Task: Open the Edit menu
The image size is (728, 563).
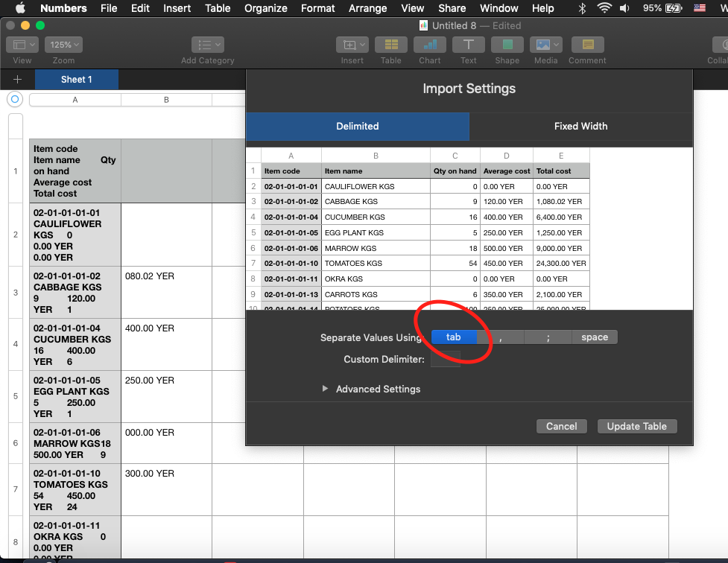Action: click(140, 8)
